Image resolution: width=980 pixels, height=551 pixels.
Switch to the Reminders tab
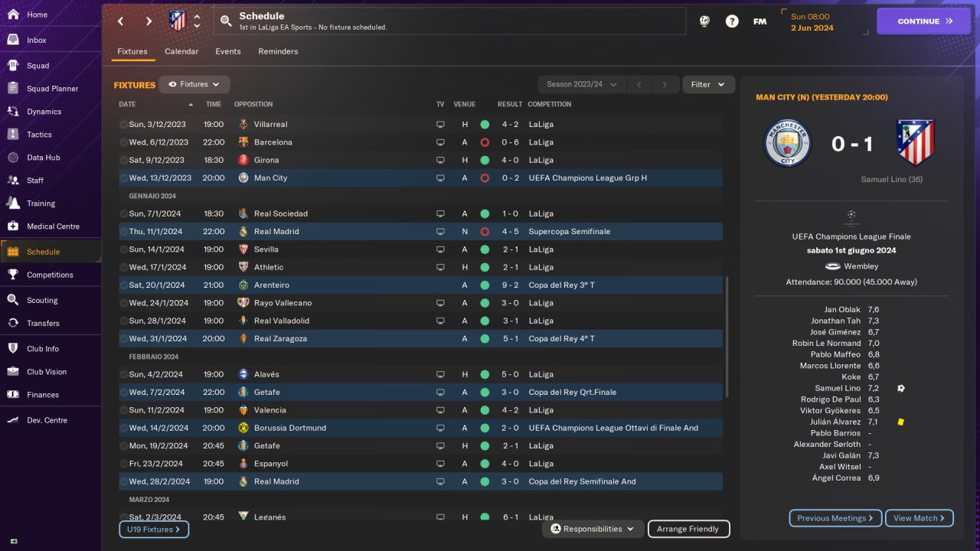[278, 51]
